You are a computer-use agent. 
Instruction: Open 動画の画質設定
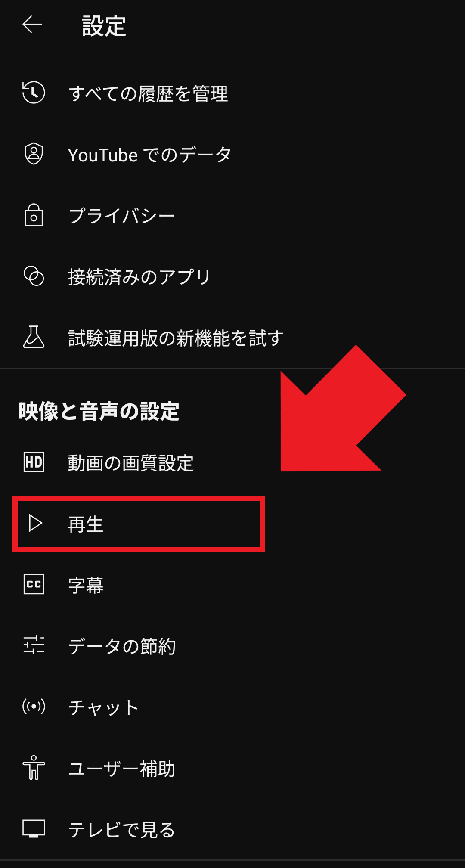pos(232,462)
